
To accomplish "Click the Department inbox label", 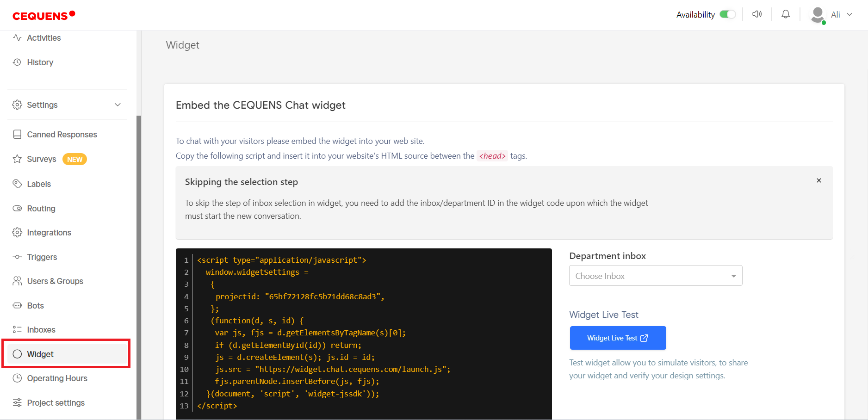I will pyautogui.click(x=608, y=256).
